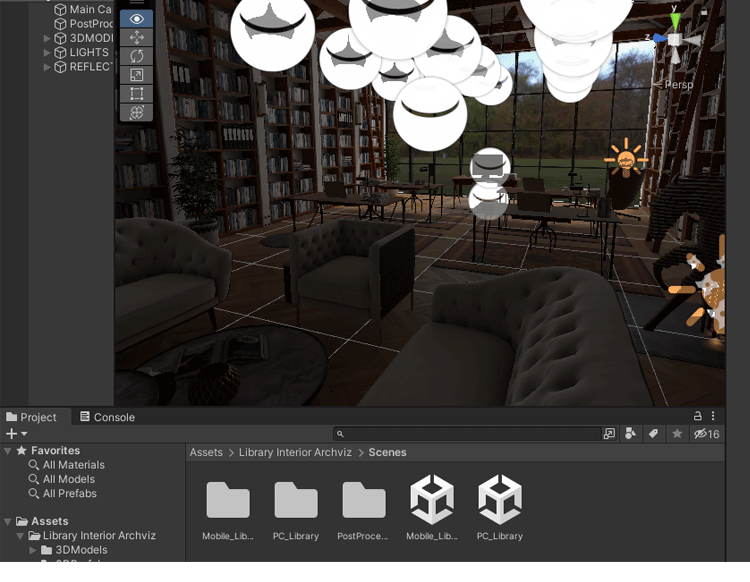Viewport: 750px width, 582px height.
Task: Open the Project panel three-dot menu
Action: tap(713, 416)
